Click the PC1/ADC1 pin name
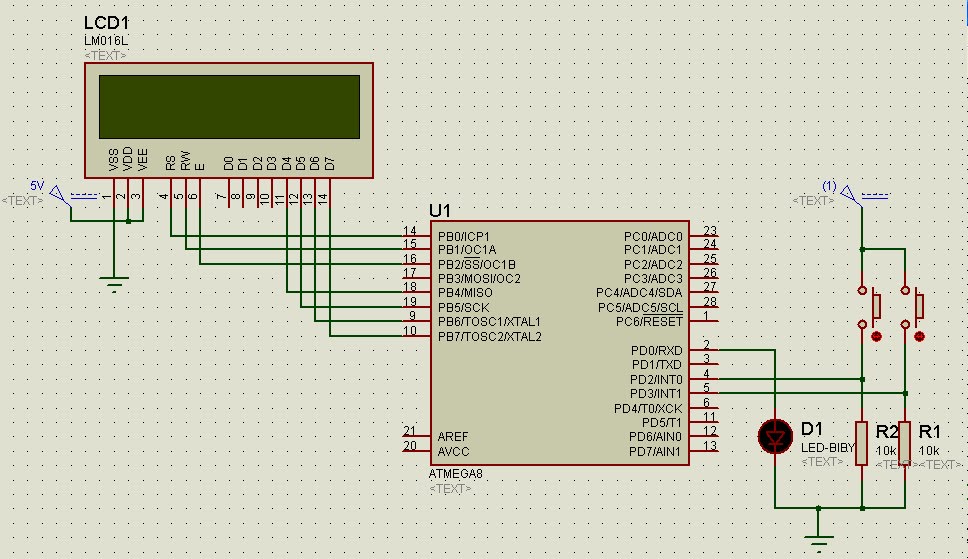The width and height of the screenshot is (968, 559). tap(653, 250)
